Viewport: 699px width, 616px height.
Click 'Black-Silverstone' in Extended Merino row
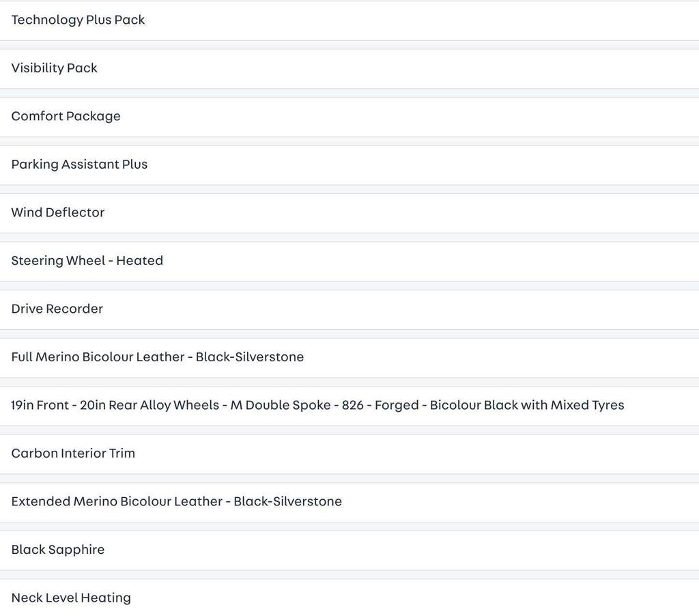tap(287, 501)
